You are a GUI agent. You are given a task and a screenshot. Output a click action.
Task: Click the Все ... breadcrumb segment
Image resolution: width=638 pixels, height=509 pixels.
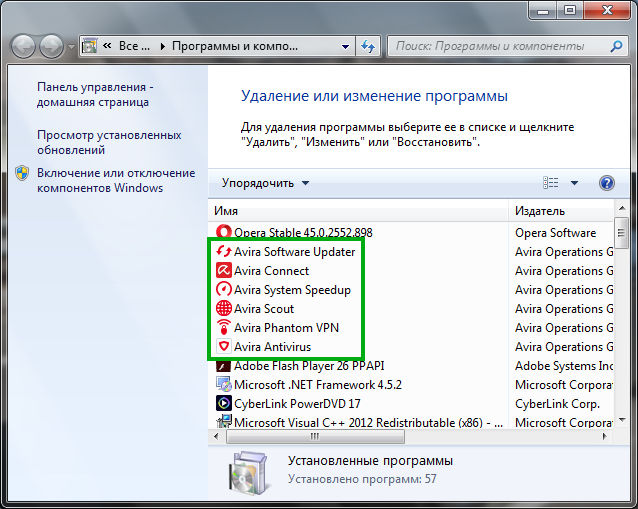(x=134, y=46)
